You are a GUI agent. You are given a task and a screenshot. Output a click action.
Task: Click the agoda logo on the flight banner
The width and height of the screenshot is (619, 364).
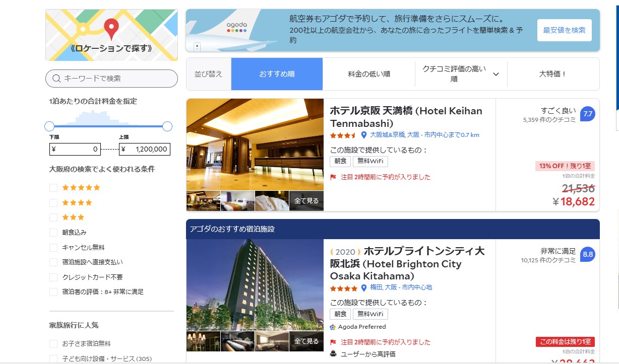237,28
